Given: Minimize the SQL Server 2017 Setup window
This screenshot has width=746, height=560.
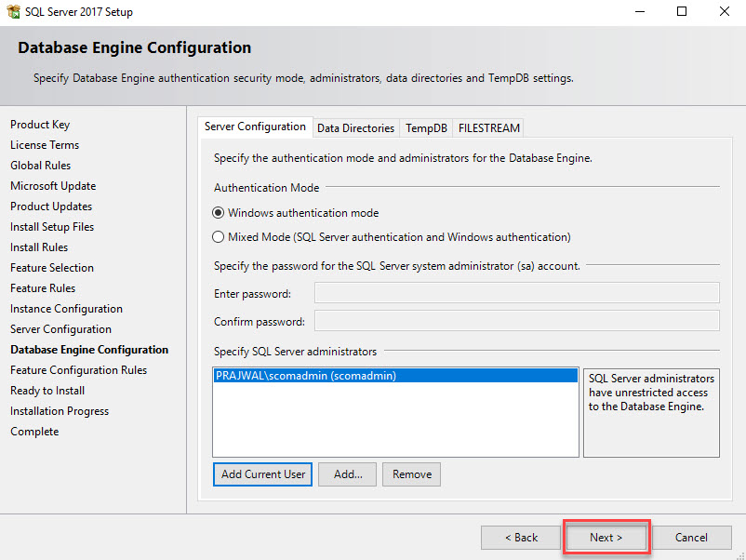Looking at the screenshot, I should (640, 11).
